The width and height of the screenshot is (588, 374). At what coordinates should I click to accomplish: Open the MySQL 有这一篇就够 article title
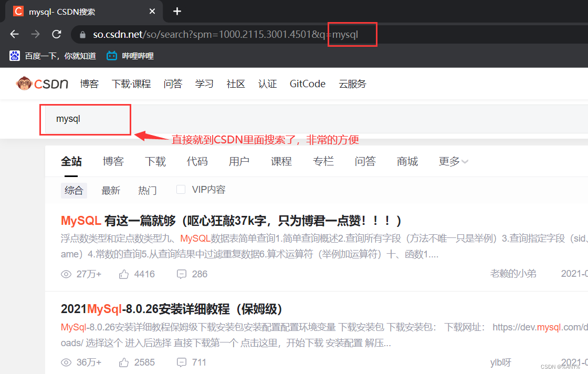[x=231, y=221]
